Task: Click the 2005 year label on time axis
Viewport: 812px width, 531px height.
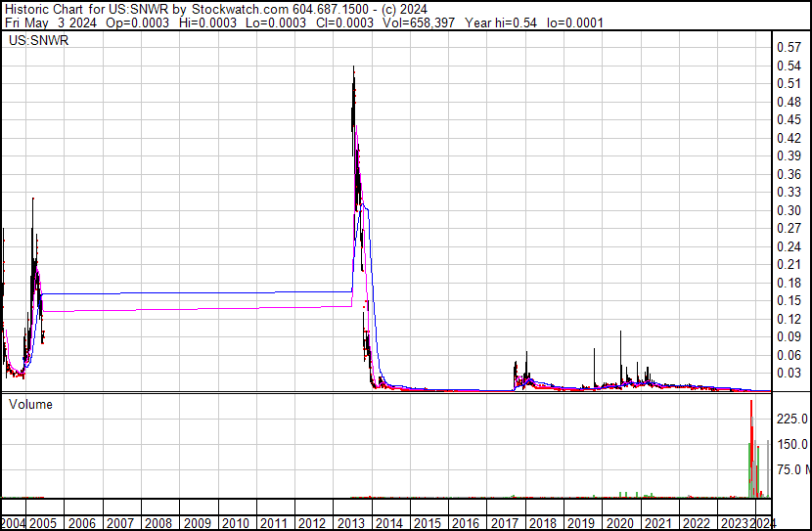Action: point(43,524)
